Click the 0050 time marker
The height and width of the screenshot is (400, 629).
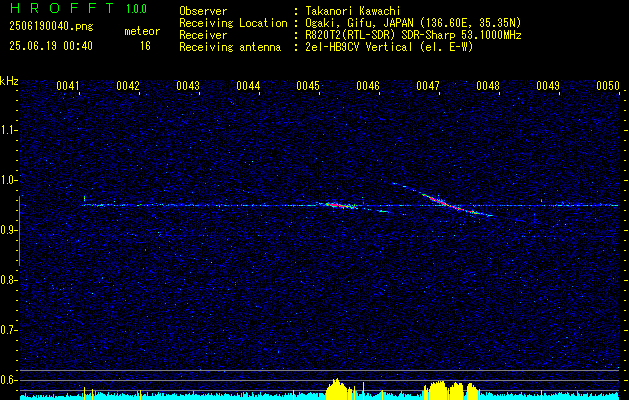point(608,86)
